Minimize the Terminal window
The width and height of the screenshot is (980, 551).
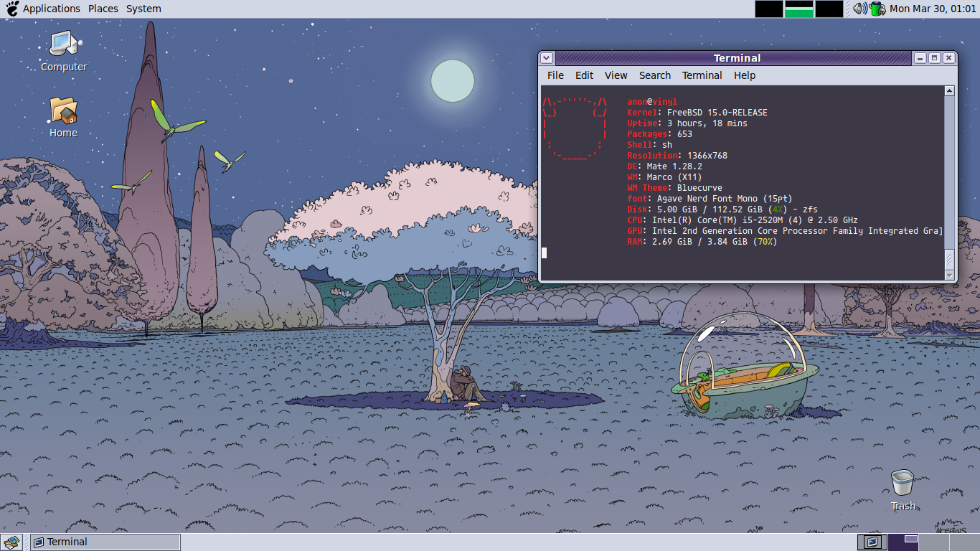[920, 58]
